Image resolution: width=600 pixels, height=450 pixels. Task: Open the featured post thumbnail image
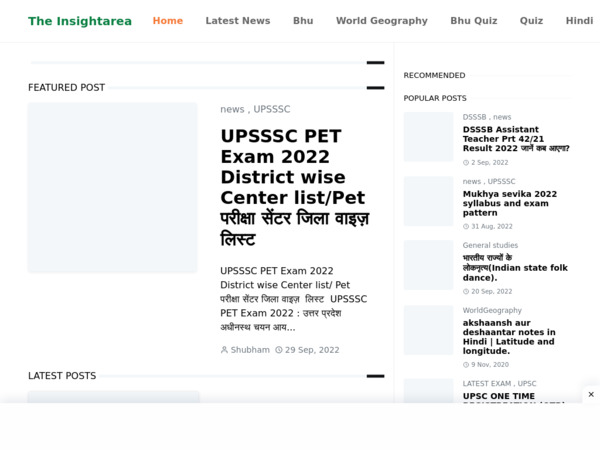[112, 187]
